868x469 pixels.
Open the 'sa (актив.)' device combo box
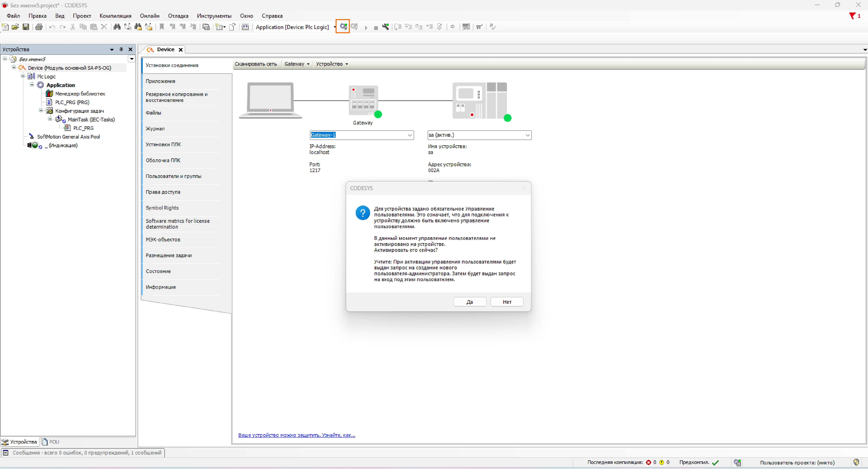[x=480, y=135]
